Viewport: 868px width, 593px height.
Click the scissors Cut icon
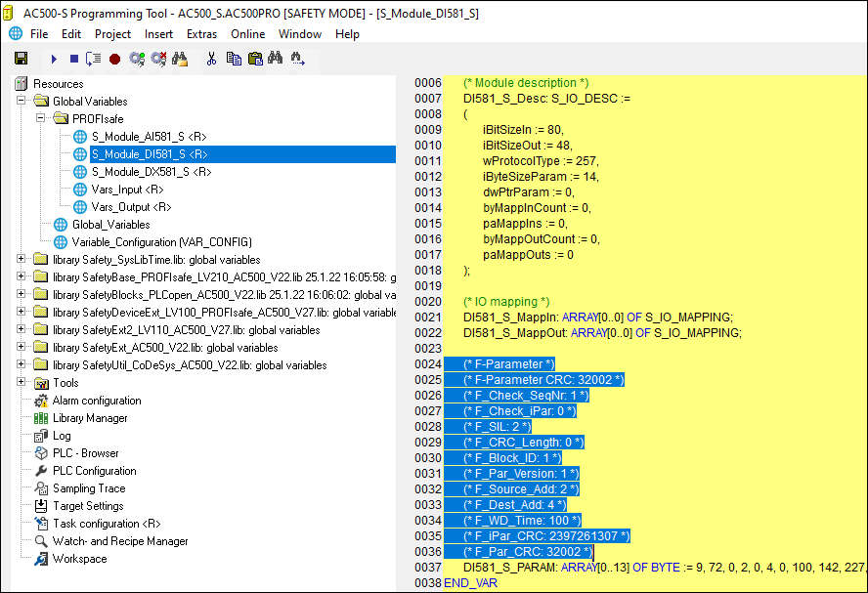coord(210,59)
